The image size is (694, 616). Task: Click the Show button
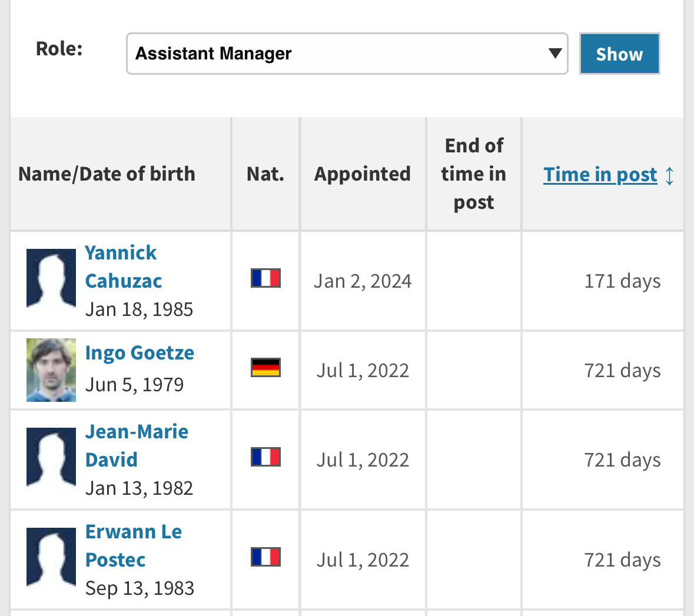point(619,54)
